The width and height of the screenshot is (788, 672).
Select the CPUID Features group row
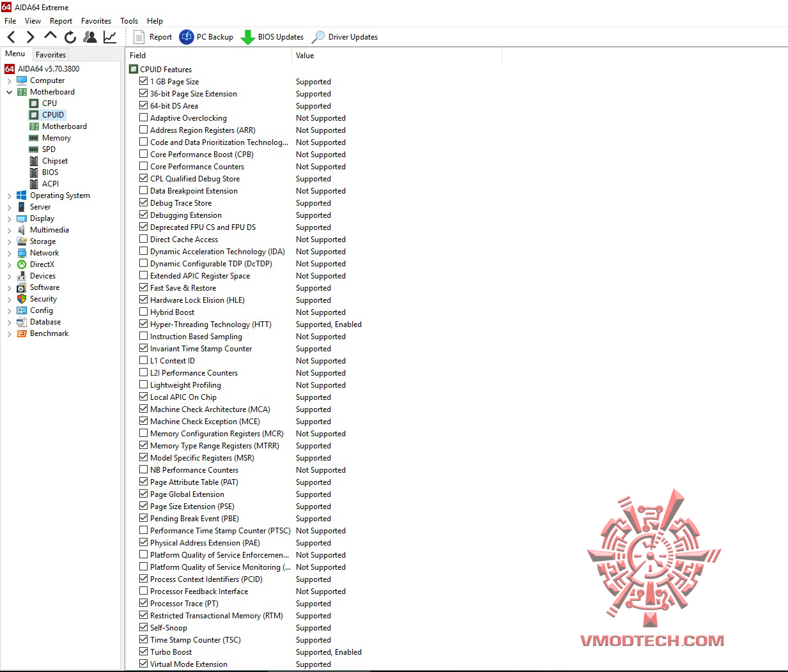(166, 69)
